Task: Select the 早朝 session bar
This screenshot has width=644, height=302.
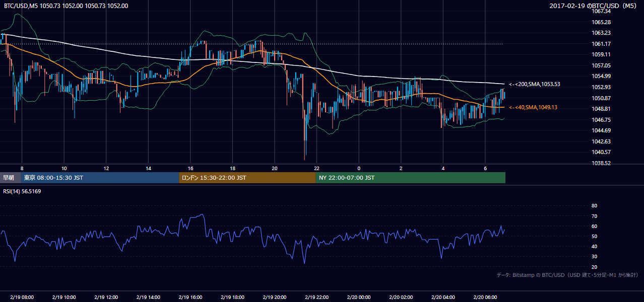Action: pos(11,178)
